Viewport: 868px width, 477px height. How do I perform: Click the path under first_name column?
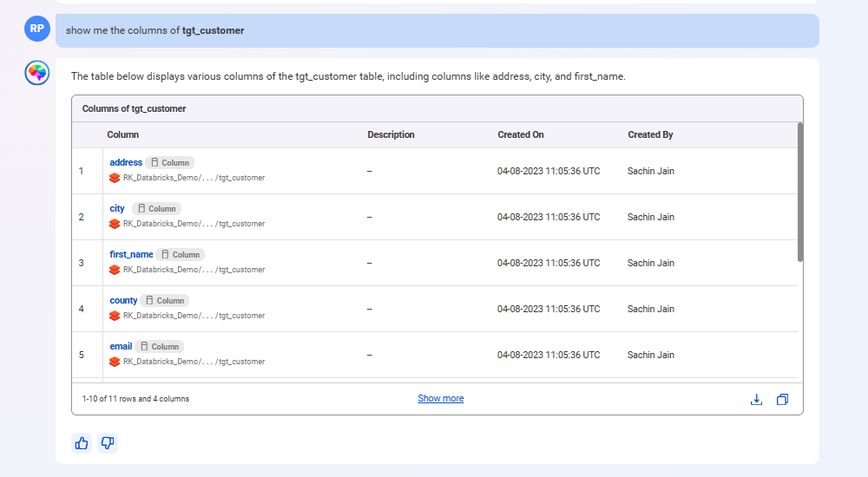coord(194,270)
